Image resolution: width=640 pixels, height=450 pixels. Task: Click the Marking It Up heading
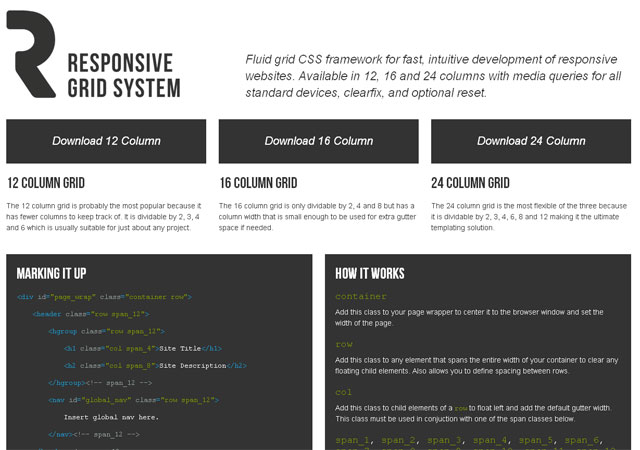coord(51,274)
